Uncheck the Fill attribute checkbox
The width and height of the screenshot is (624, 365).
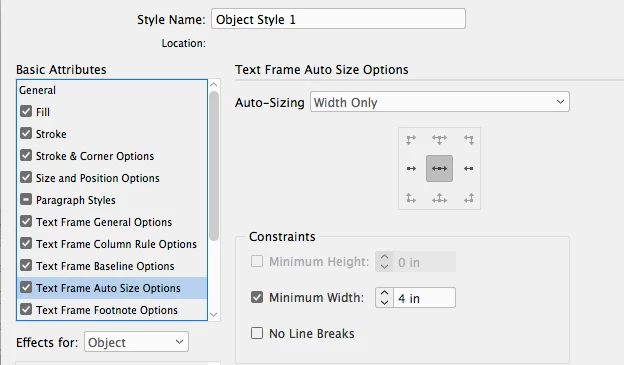(26, 111)
